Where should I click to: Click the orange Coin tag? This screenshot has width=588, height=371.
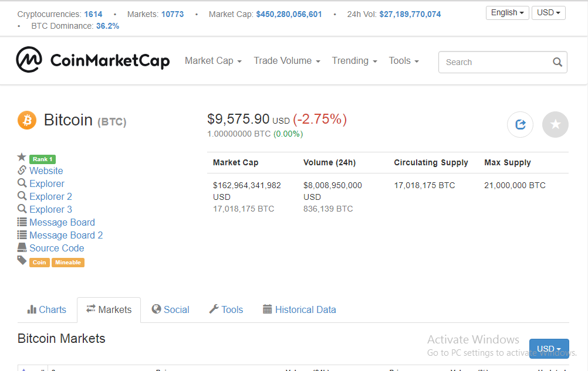pyautogui.click(x=39, y=263)
